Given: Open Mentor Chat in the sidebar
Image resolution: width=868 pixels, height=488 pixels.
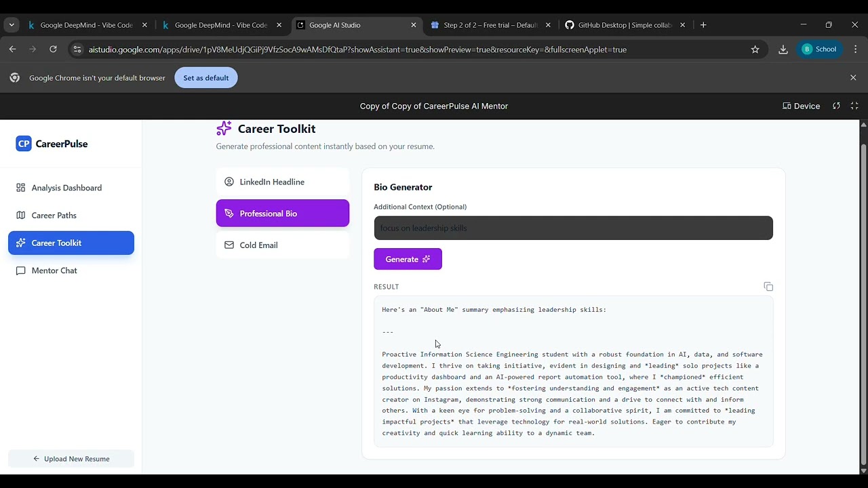Looking at the screenshot, I should (x=71, y=270).
